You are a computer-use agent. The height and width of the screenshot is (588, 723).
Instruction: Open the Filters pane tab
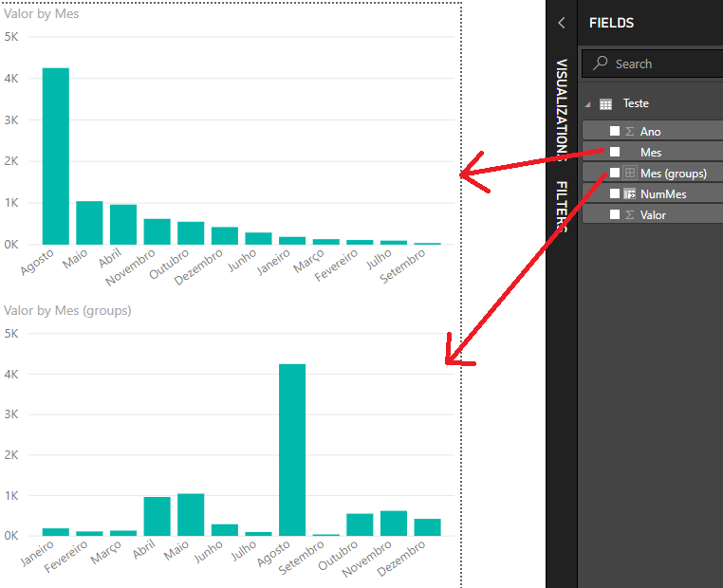[562, 205]
